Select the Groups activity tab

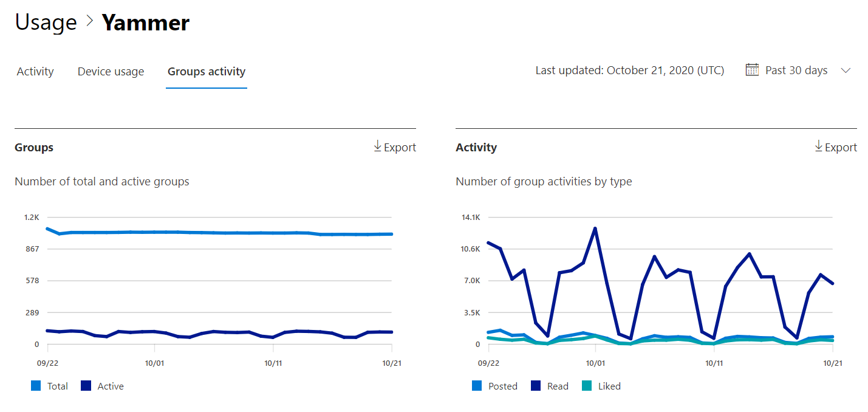point(207,72)
